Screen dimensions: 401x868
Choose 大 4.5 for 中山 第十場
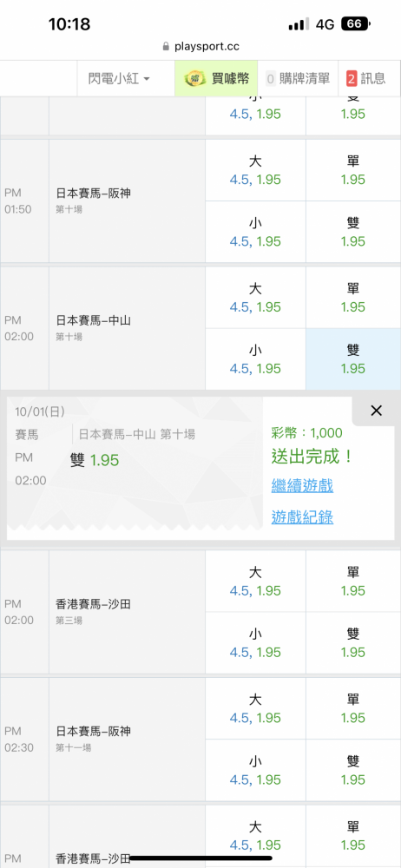[255, 298]
